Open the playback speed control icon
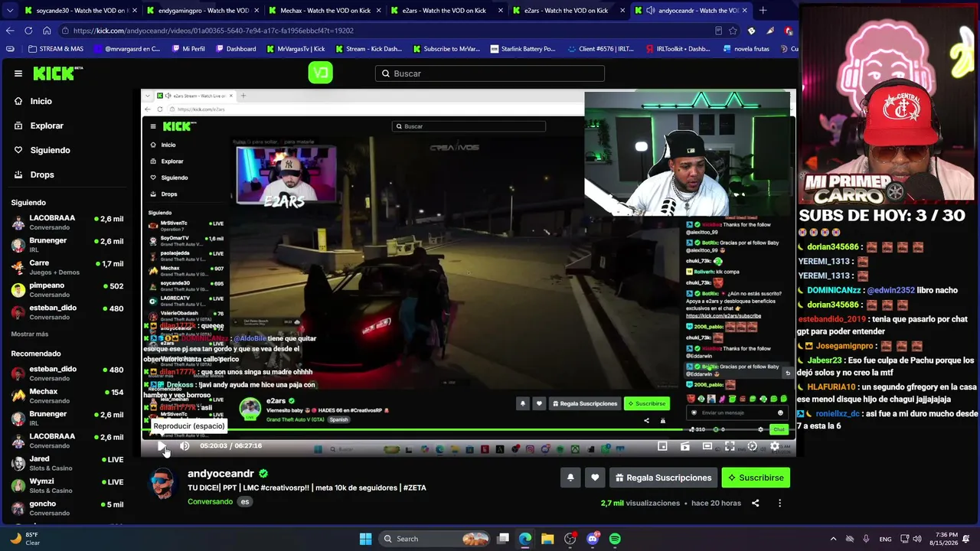This screenshot has height=551, width=980. pyautogui.click(x=752, y=446)
